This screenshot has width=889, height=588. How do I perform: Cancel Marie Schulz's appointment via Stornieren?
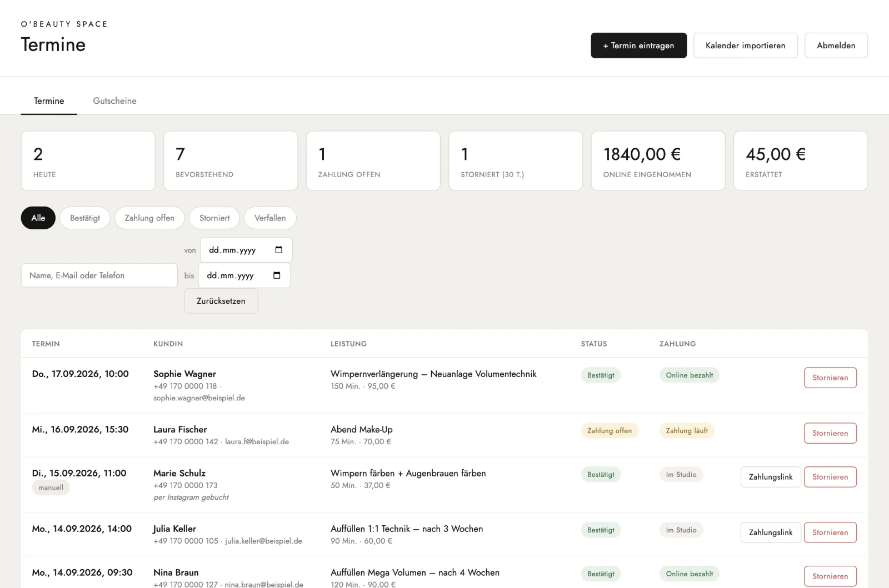tap(830, 477)
